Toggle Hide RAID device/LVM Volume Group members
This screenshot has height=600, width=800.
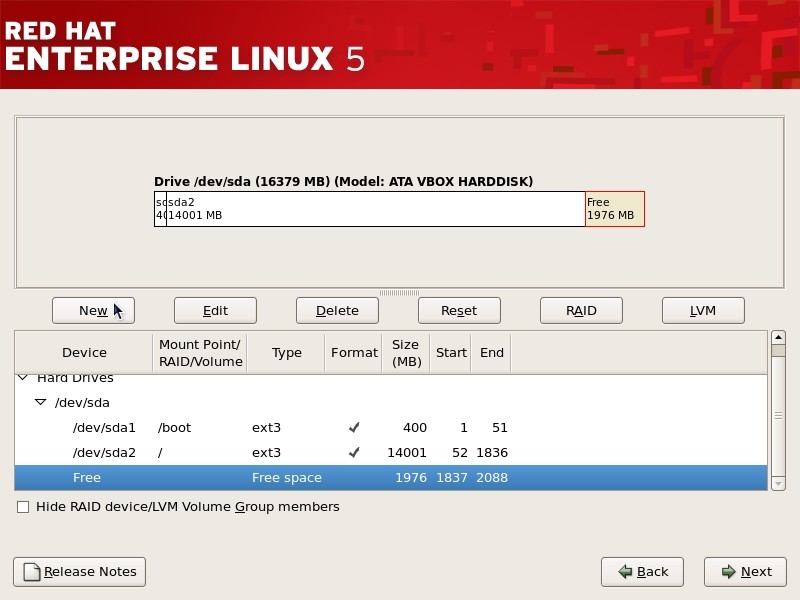(x=23, y=507)
